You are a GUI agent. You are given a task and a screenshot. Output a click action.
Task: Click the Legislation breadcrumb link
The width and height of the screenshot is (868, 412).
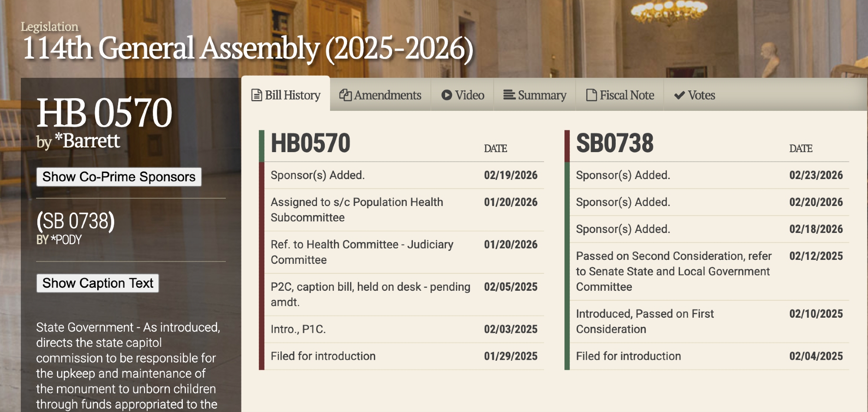[x=50, y=27]
